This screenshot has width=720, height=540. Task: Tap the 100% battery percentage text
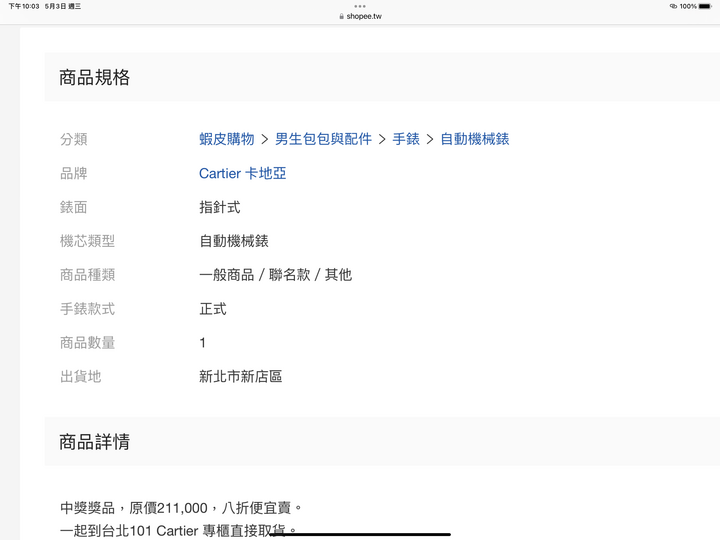pyautogui.click(x=688, y=6)
